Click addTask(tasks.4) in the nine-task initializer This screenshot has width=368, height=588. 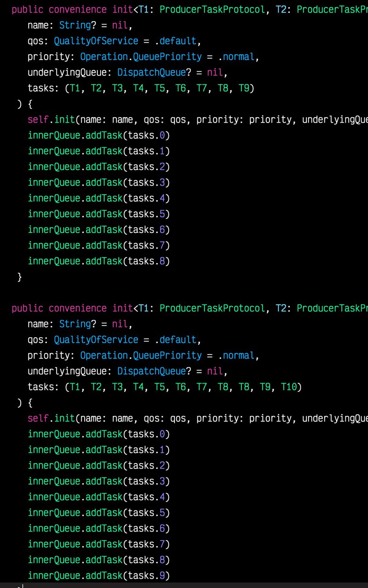point(128,198)
